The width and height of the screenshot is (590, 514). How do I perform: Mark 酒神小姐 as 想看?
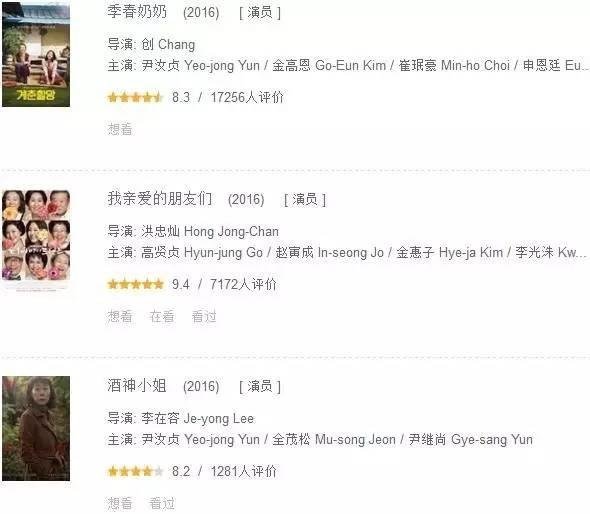coord(120,503)
